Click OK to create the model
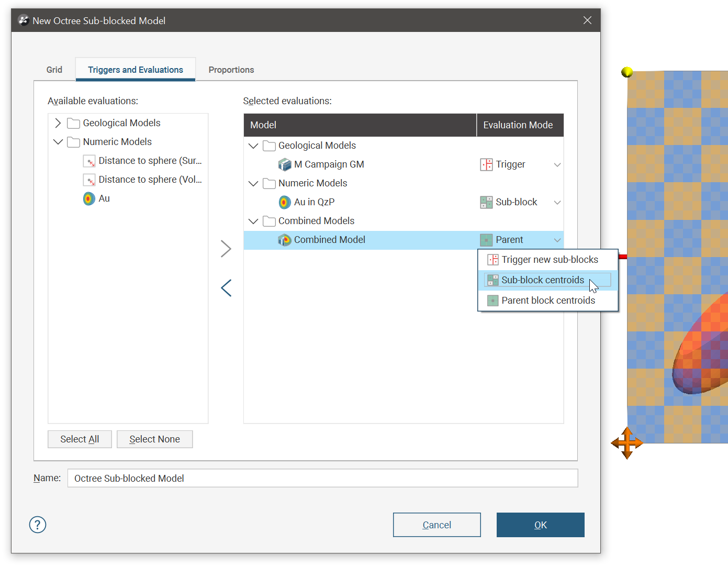Viewport: 728px width, 566px height. 540,525
